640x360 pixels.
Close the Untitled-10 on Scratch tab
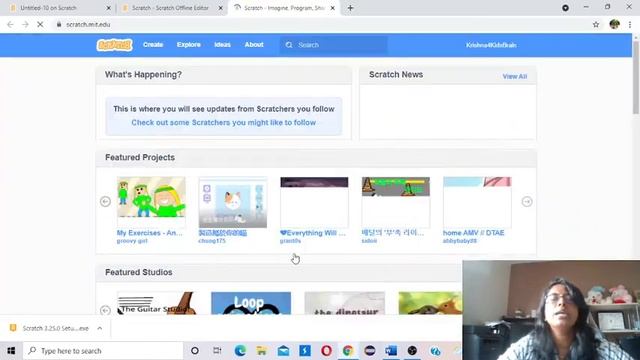click(109, 8)
